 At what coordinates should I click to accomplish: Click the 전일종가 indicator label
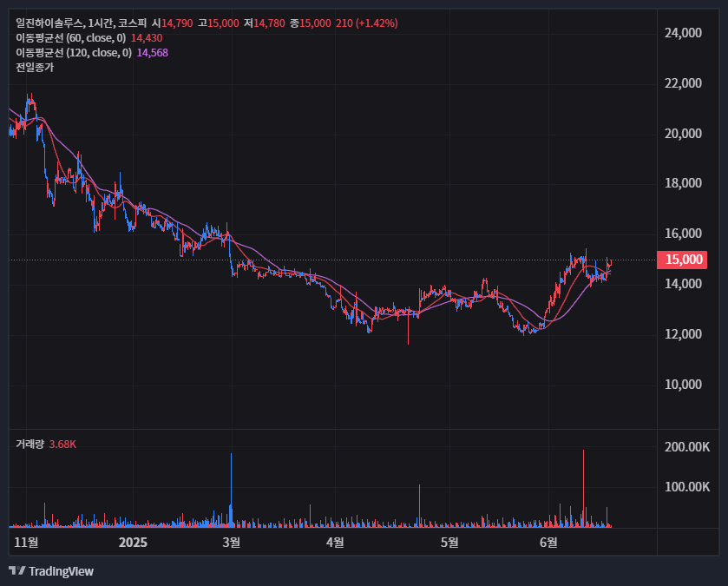(35, 68)
